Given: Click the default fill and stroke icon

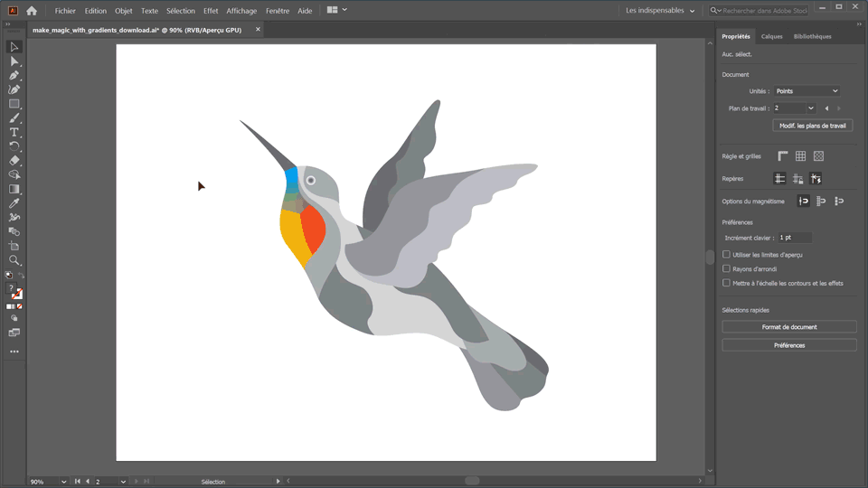Looking at the screenshot, I should tap(9, 275).
